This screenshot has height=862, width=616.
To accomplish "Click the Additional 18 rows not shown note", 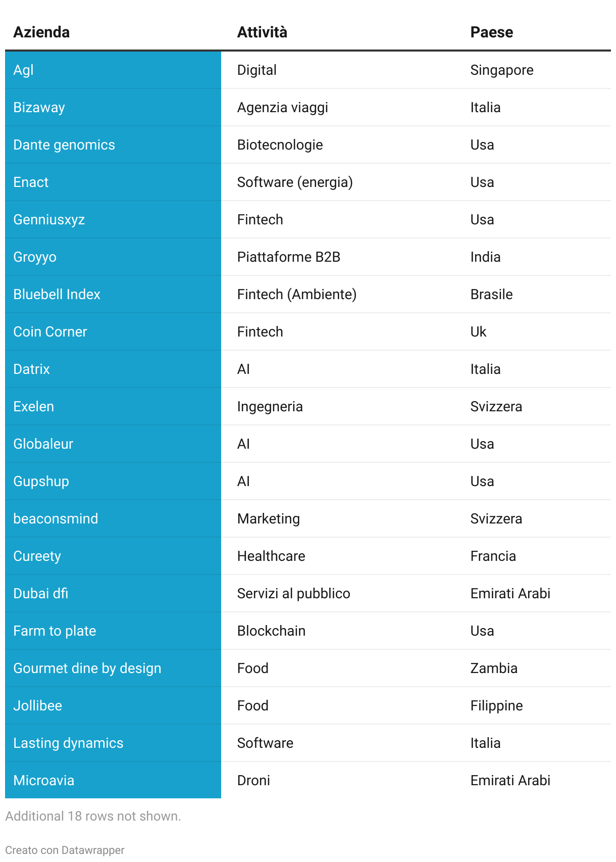I will coord(93,816).
